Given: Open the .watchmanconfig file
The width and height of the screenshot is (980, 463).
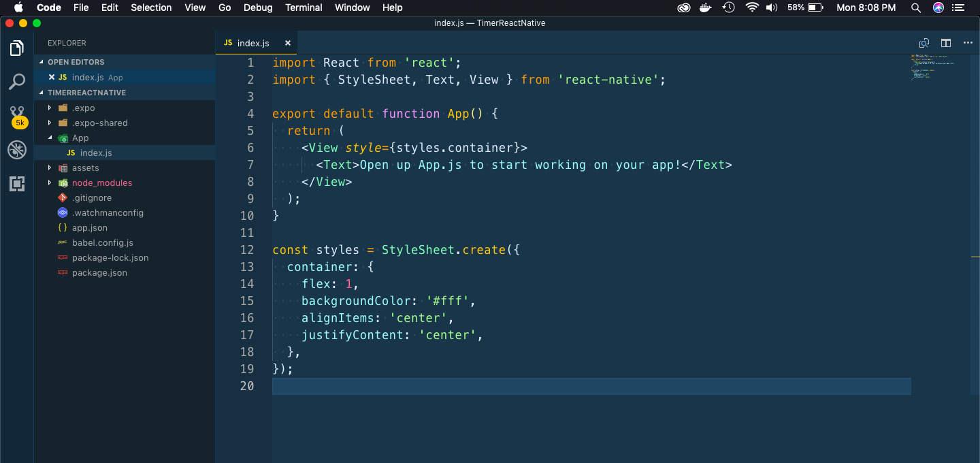Looking at the screenshot, I should click(x=125, y=212).
